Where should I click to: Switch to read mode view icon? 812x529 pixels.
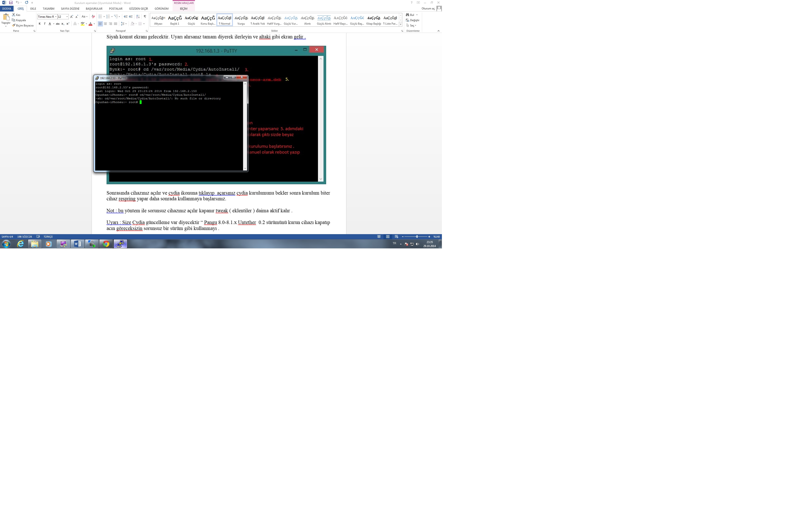(x=379, y=236)
